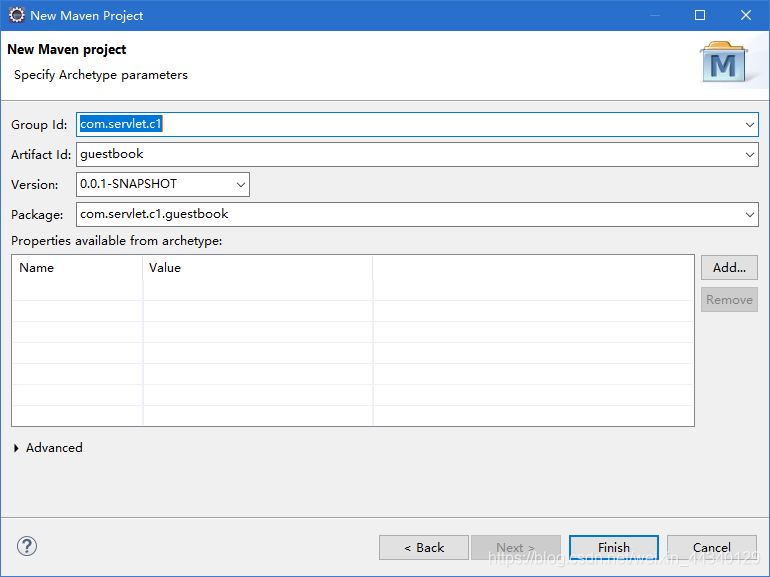Go back with the Back button

pyautogui.click(x=424, y=548)
